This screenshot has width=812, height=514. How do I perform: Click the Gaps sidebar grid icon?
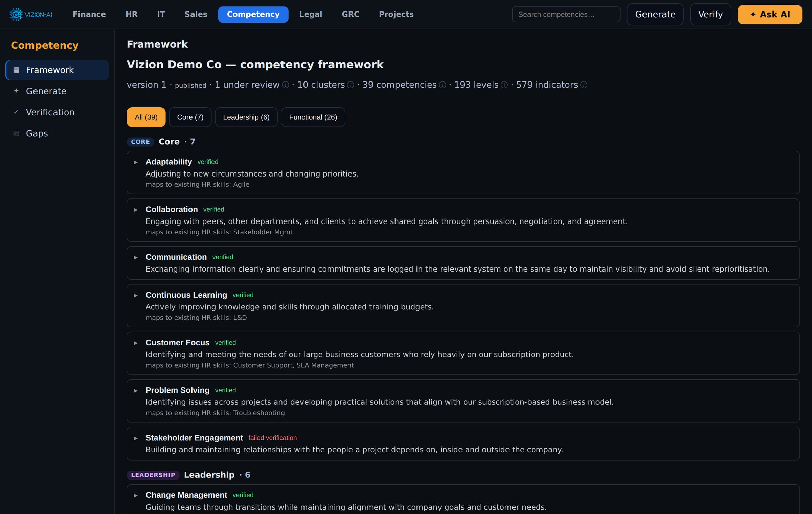tap(16, 133)
